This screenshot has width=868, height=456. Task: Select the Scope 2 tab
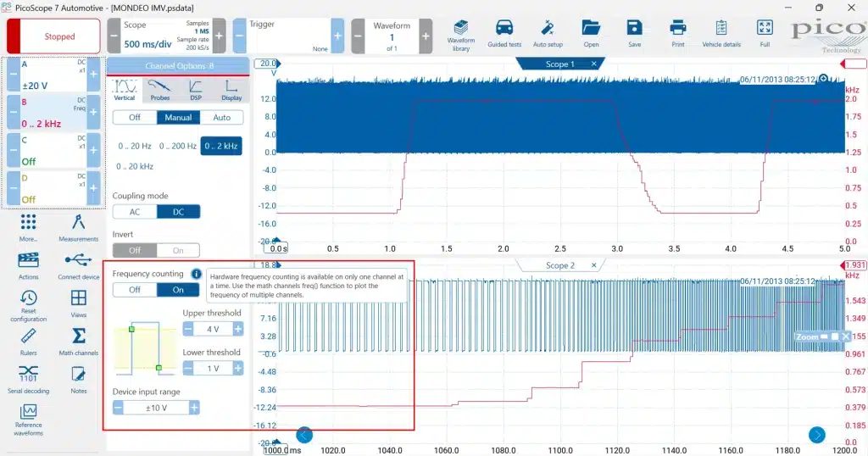[559, 265]
